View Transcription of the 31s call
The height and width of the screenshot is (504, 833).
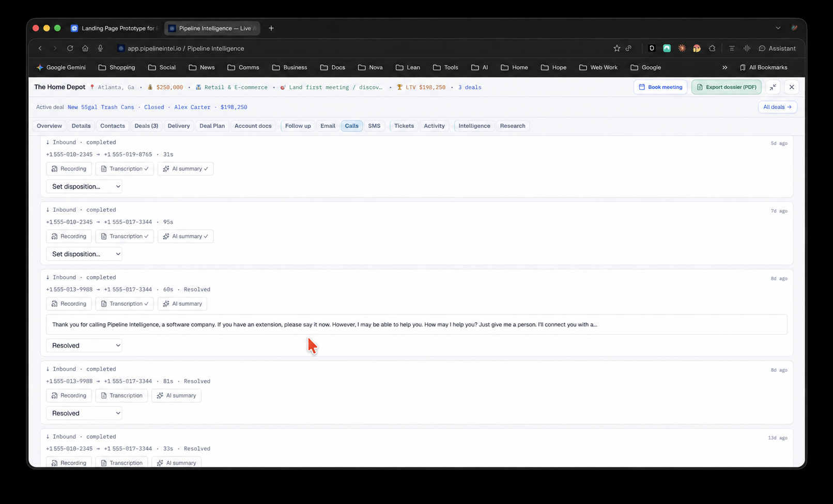pyautogui.click(x=125, y=168)
